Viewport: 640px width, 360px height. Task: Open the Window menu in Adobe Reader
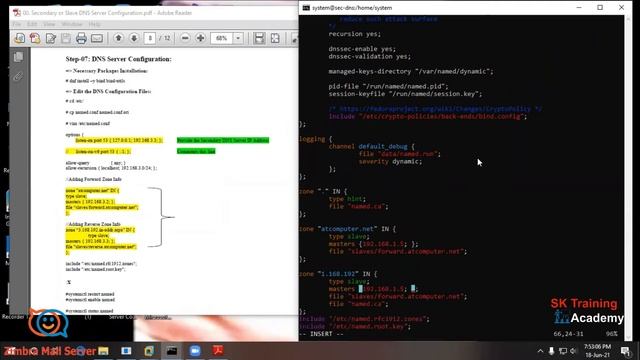[x=72, y=24]
